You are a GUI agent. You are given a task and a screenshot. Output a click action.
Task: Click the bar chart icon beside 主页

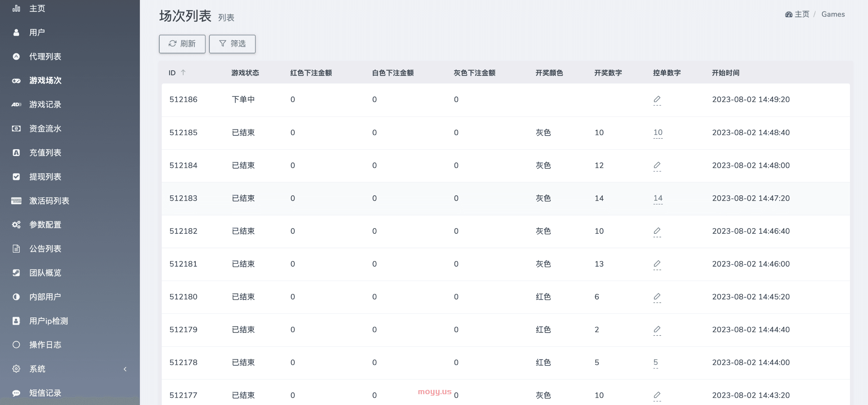tap(16, 8)
